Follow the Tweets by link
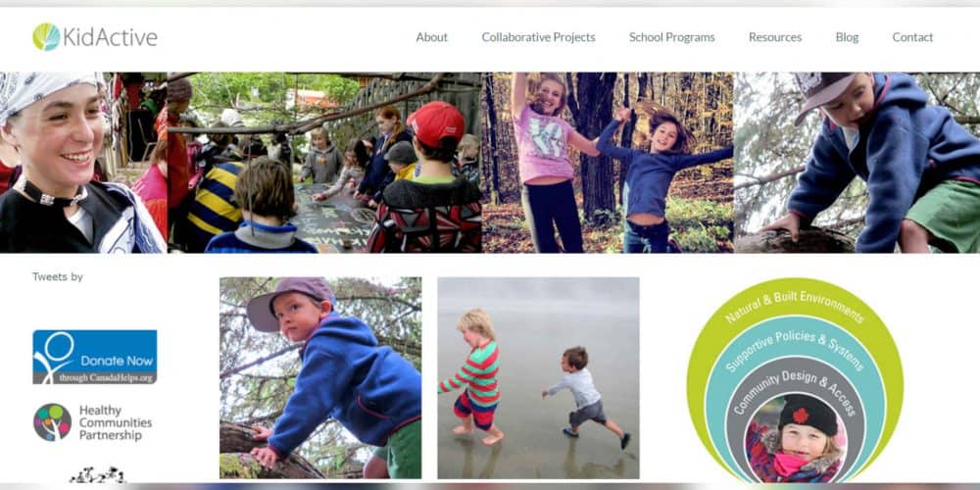 pyautogui.click(x=58, y=277)
